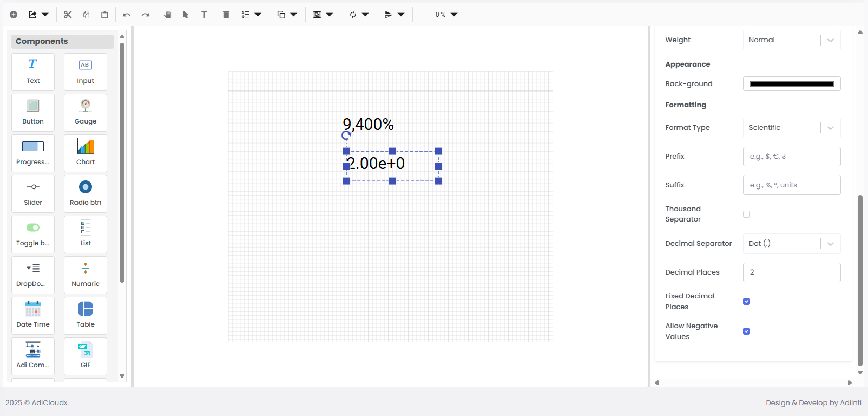Enable the Thousand Separator checkbox
868x416 pixels.
(747, 214)
